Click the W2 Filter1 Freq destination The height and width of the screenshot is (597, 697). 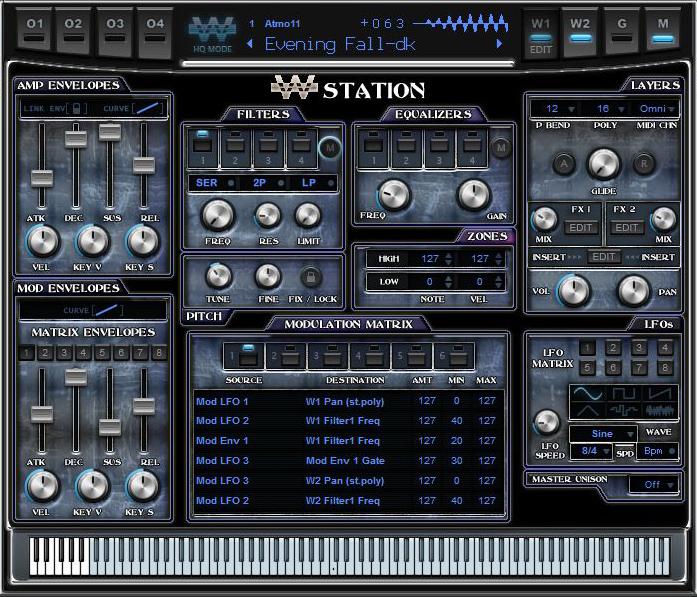coord(343,501)
